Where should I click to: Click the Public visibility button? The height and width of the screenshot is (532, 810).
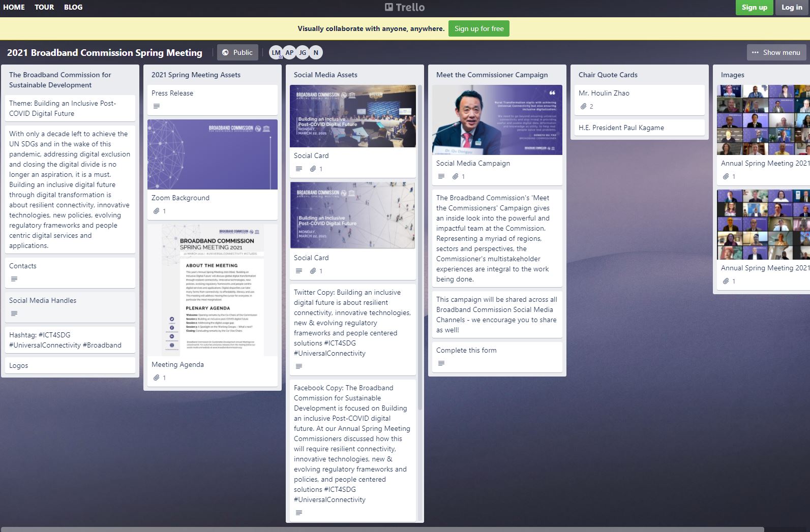point(237,52)
